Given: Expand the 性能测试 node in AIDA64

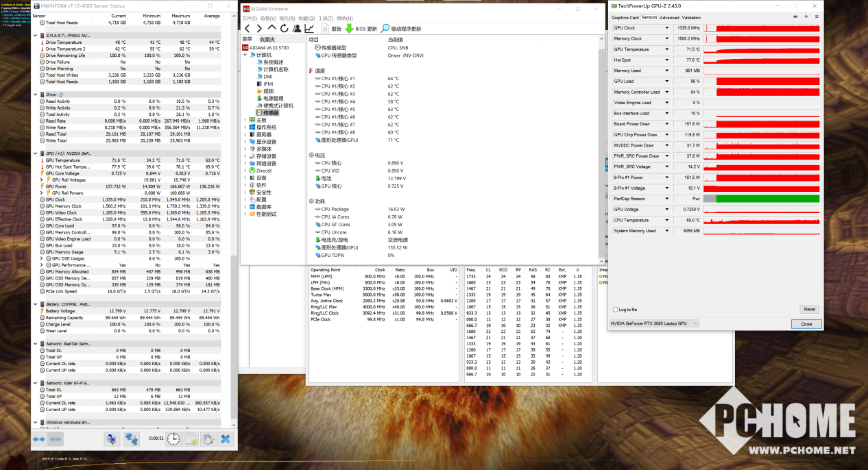Looking at the screenshot, I should 245,214.
